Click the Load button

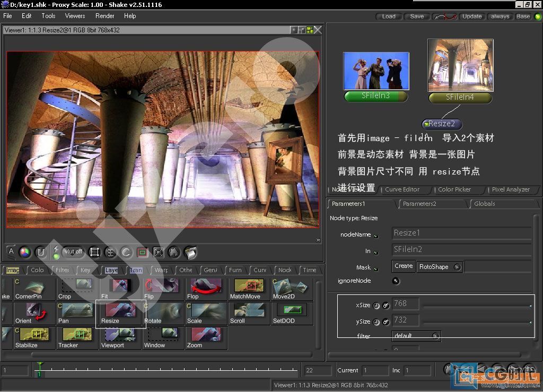pyautogui.click(x=389, y=16)
